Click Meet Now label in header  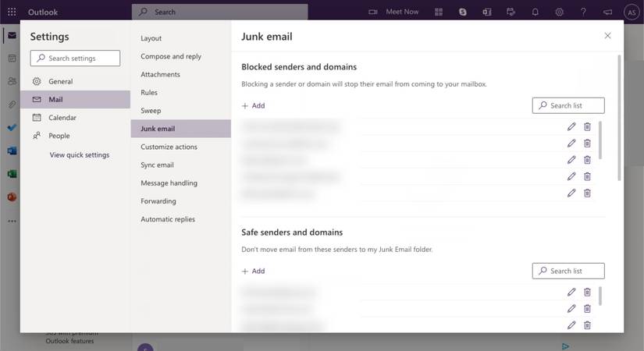402,12
